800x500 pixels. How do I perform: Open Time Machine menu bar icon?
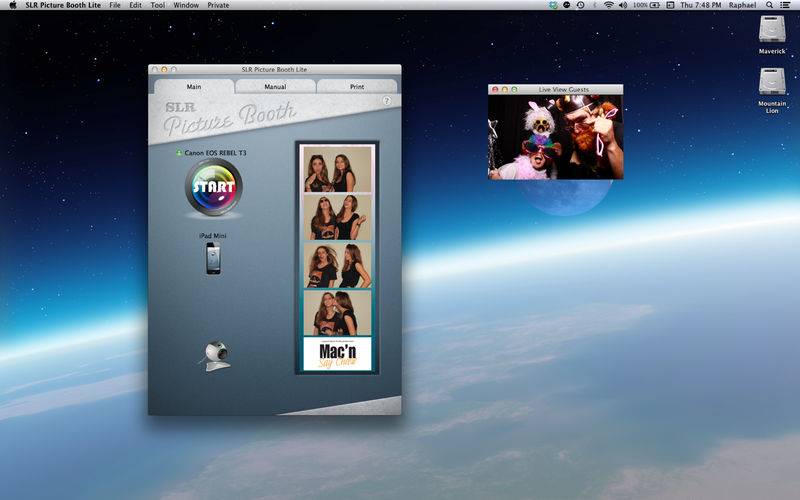coord(581,5)
